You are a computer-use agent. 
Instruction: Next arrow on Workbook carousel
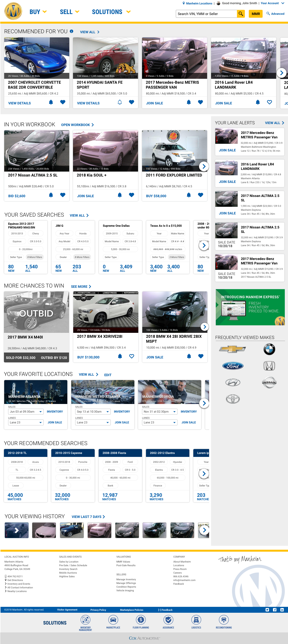204,166
